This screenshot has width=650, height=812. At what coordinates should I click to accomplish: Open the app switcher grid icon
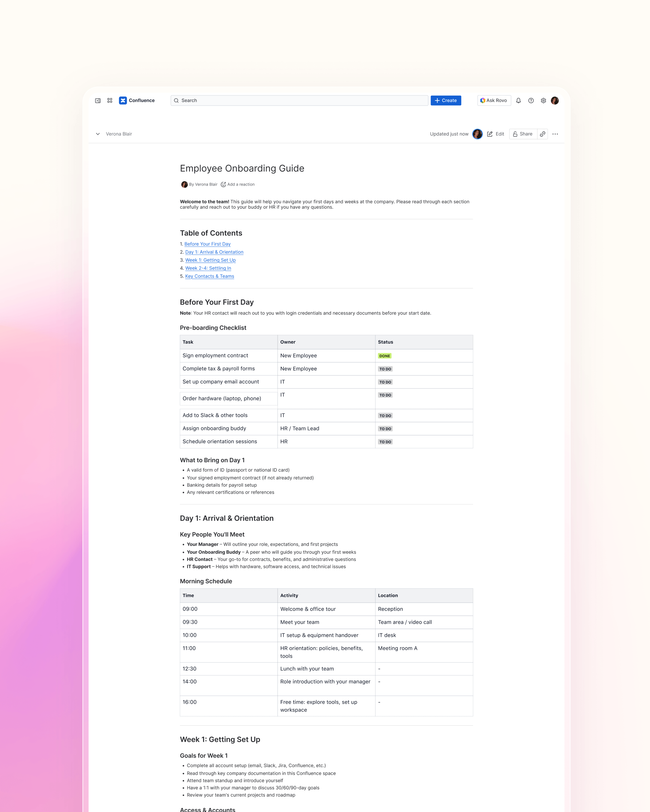tap(110, 100)
